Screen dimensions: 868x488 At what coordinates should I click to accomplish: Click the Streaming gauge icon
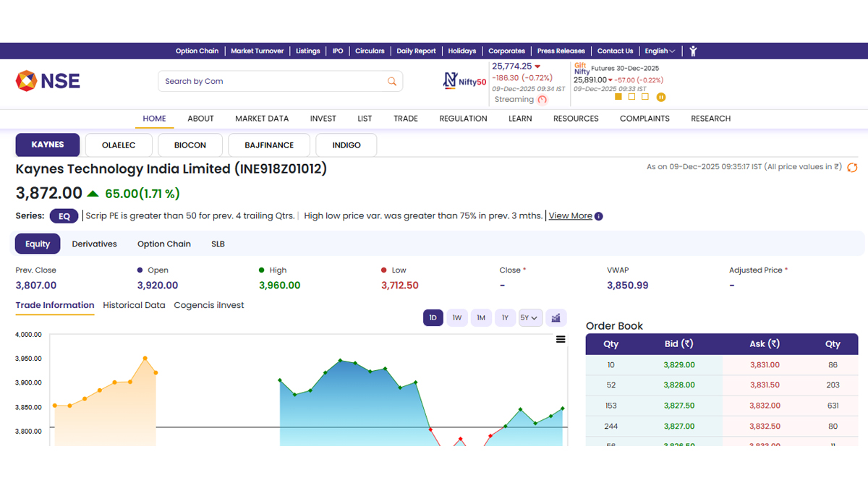[x=542, y=100]
